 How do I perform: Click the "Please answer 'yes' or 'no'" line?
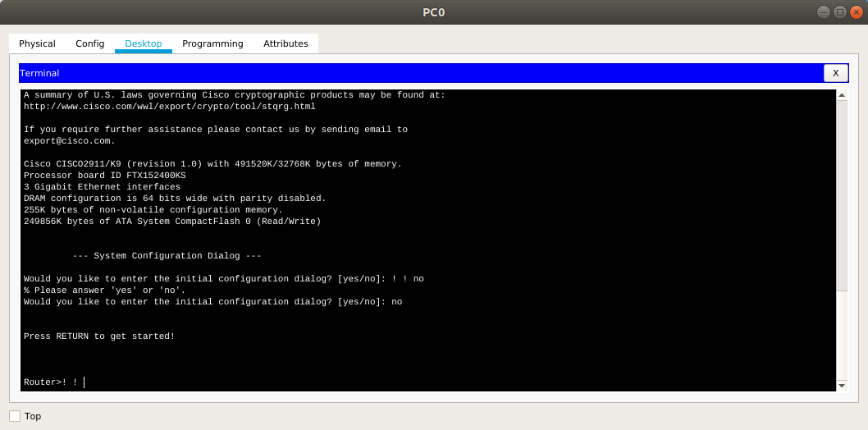click(x=105, y=290)
